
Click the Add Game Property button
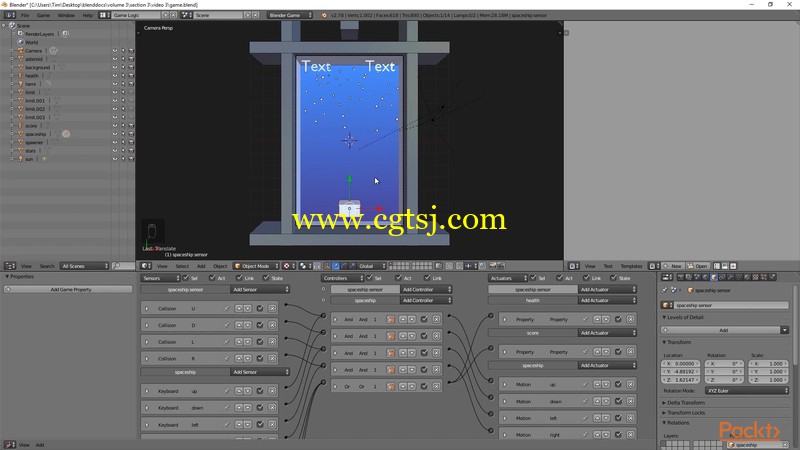68,289
